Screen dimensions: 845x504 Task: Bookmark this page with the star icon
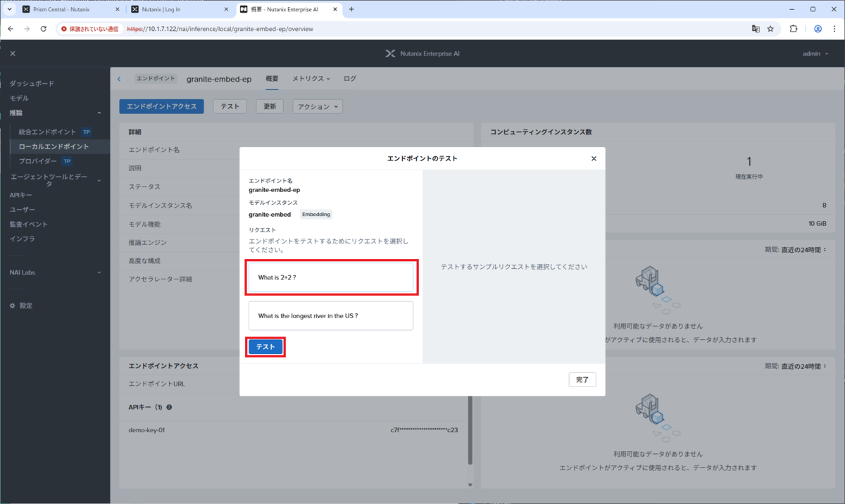coord(770,29)
